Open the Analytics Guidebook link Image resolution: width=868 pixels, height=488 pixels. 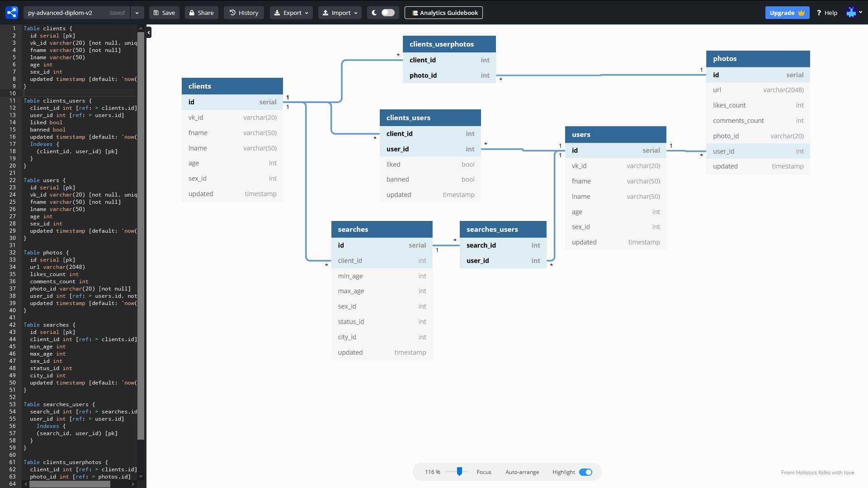[x=443, y=13]
